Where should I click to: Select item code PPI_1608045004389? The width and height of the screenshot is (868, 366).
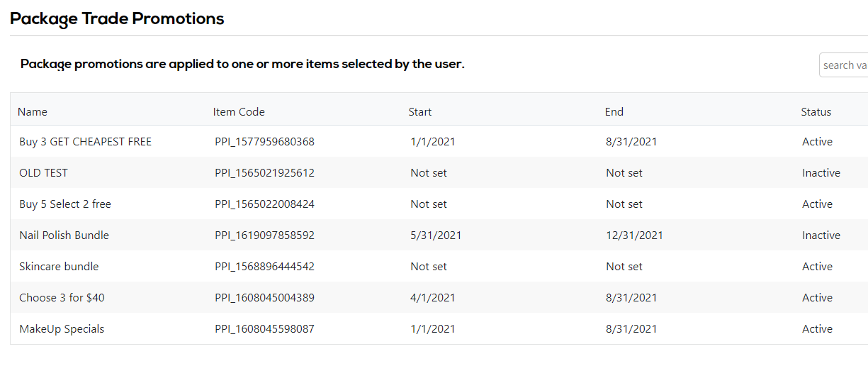click(265, 297)
